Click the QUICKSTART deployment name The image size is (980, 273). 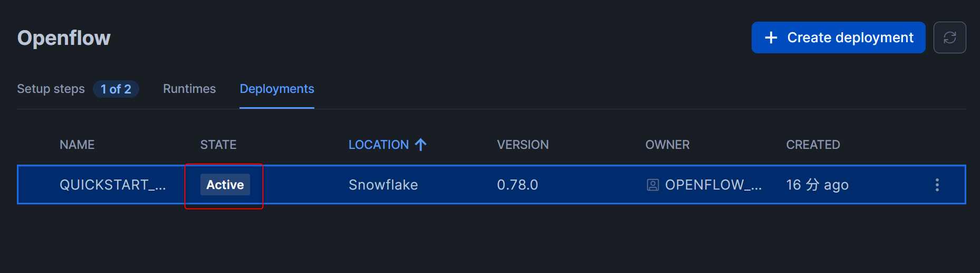(x=112, y=185)
